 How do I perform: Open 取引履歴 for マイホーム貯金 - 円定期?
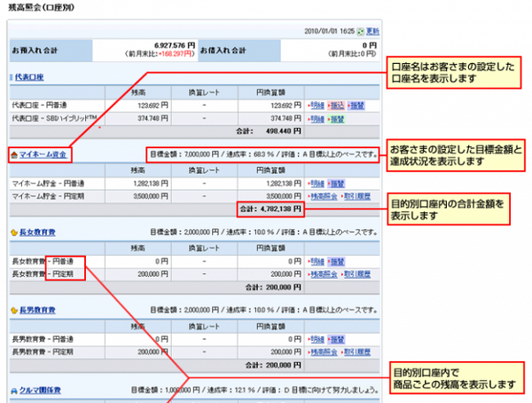click(x=357, y=196)
